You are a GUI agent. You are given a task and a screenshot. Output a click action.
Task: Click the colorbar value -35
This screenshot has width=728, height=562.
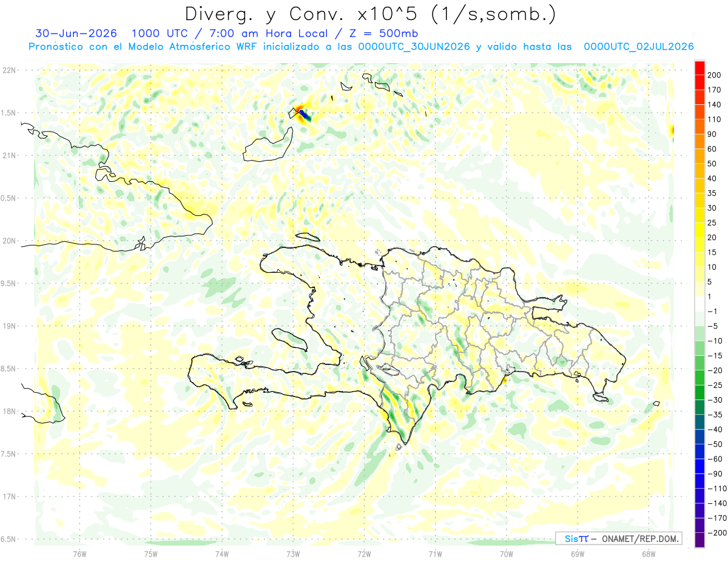714,415
